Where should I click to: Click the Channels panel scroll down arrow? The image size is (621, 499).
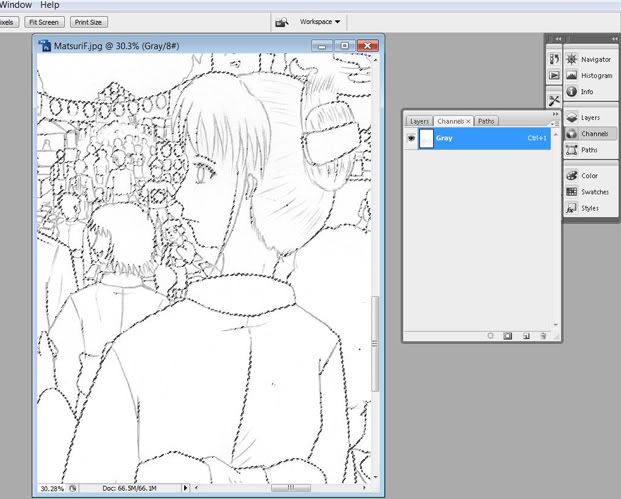556,325
